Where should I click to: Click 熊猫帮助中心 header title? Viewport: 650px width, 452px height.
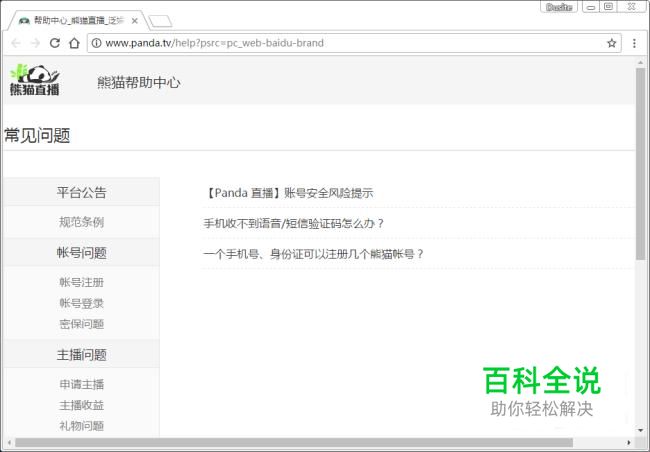139,82
